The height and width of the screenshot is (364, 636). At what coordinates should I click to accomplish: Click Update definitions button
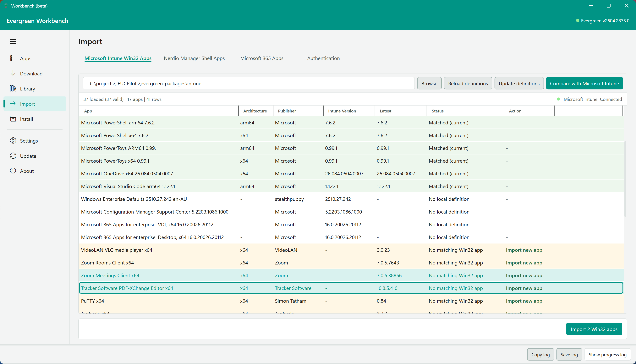(519, 83)
